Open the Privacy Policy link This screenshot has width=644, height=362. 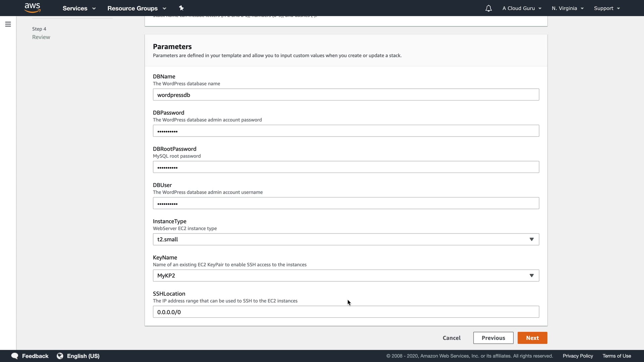click(x=578, y=356)
